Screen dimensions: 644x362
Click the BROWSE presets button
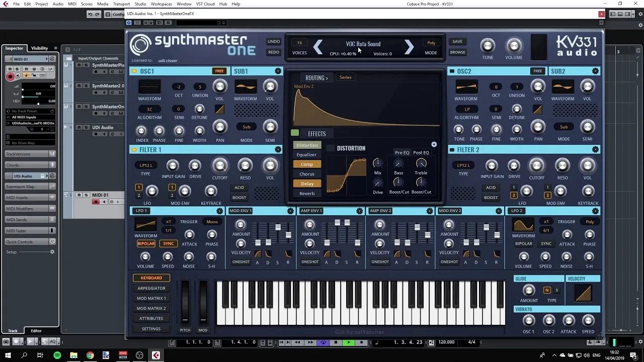tap(457, 52)
